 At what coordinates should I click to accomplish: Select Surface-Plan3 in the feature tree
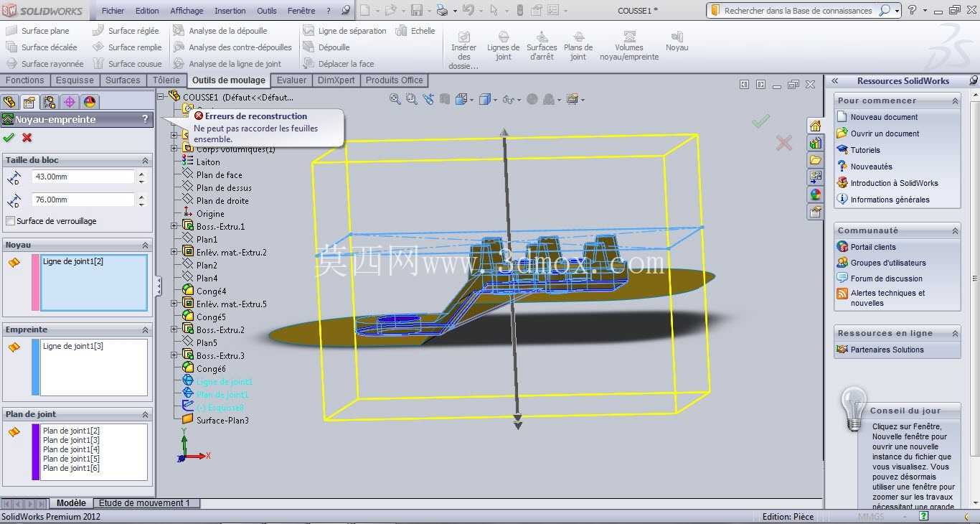coord(222,421)
